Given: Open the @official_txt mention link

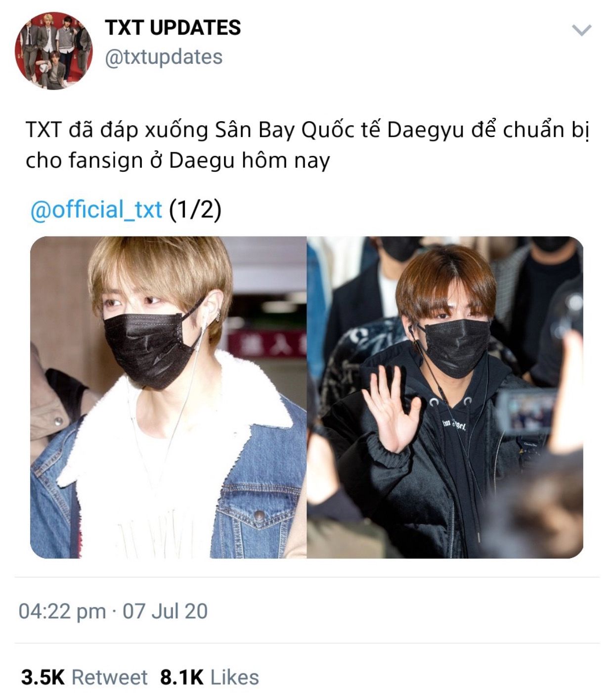Looking at the screenshot, I should coord(96,210).
